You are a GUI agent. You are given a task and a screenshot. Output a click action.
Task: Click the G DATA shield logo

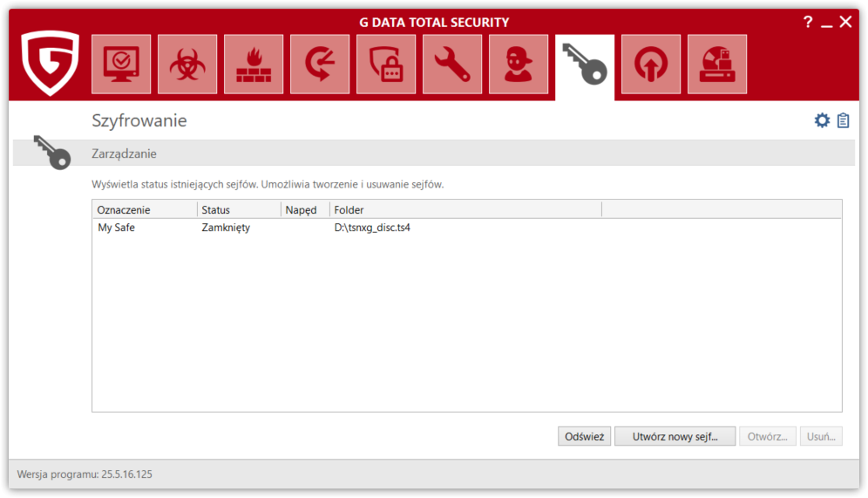click(51, 63)
